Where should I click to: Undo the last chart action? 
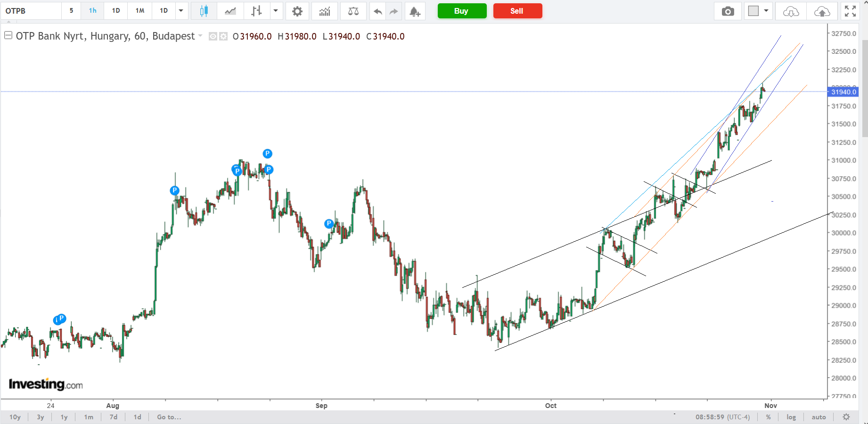[377, 11]
